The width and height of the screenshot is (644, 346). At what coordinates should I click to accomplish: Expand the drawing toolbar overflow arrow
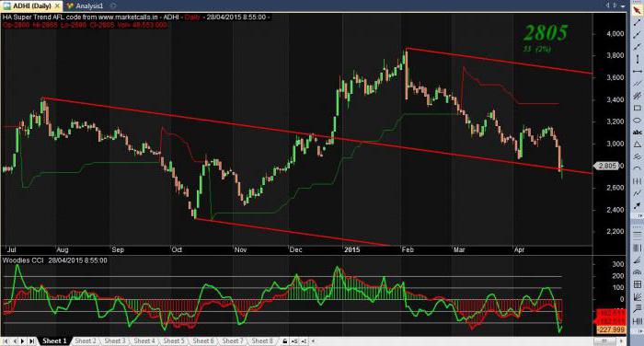click(x=637, y=216)
